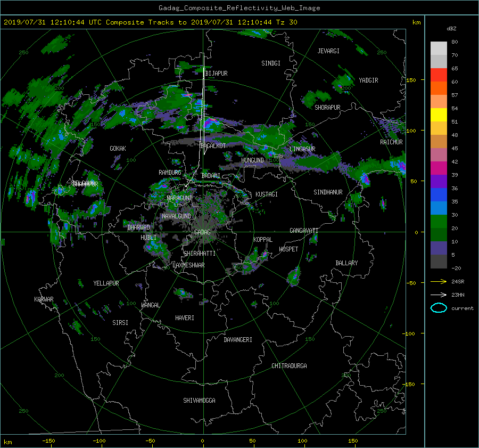Click the HUNGUND city label

[252, 160]
